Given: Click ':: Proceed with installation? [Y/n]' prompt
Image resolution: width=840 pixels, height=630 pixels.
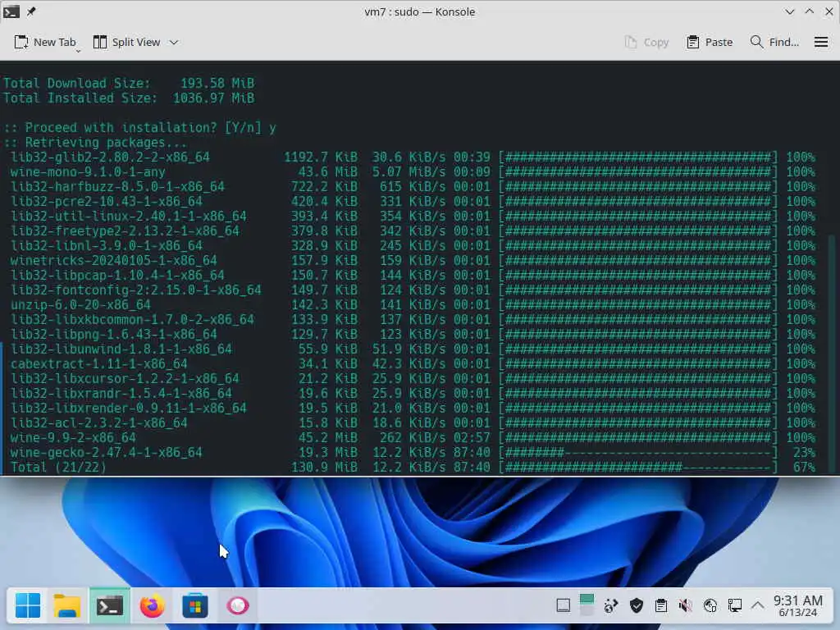Looking at the screenshot, I should coord(132,127).
